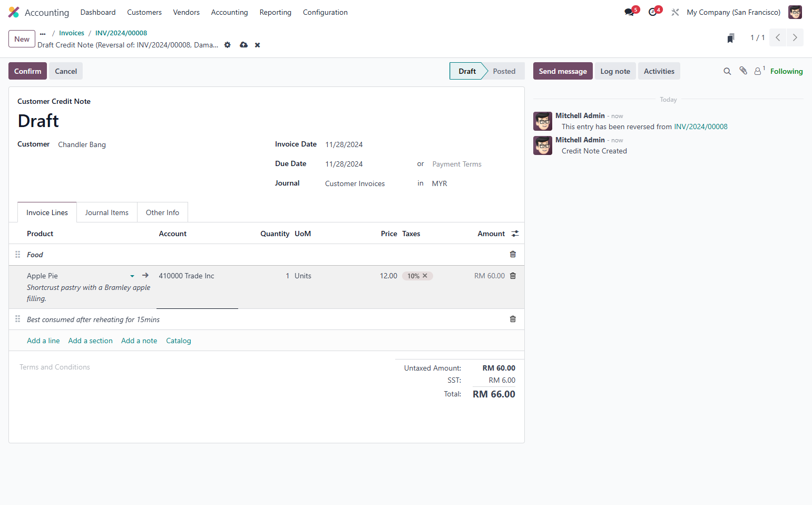Toggle the Following status
Viewport: 812px width, 505px height.
(x=786, y=71)
